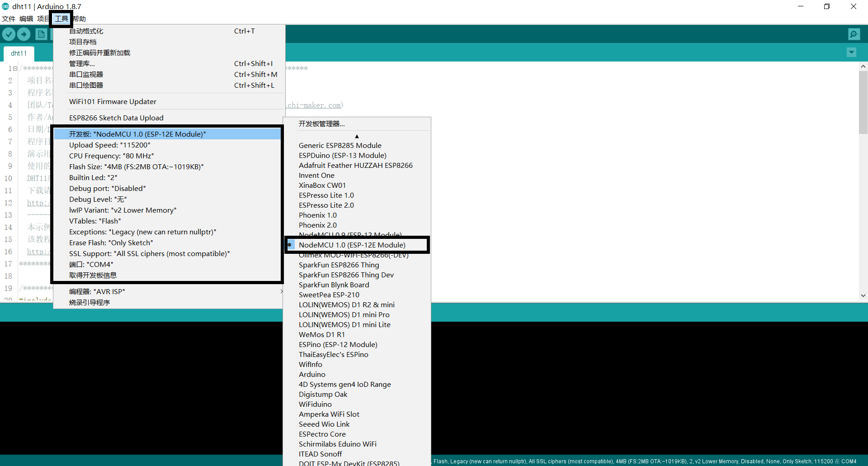Viewport: 868px width, 466px height.
Task: Open the tab options dropdown arrow
Action: click(x=851, y=52)
